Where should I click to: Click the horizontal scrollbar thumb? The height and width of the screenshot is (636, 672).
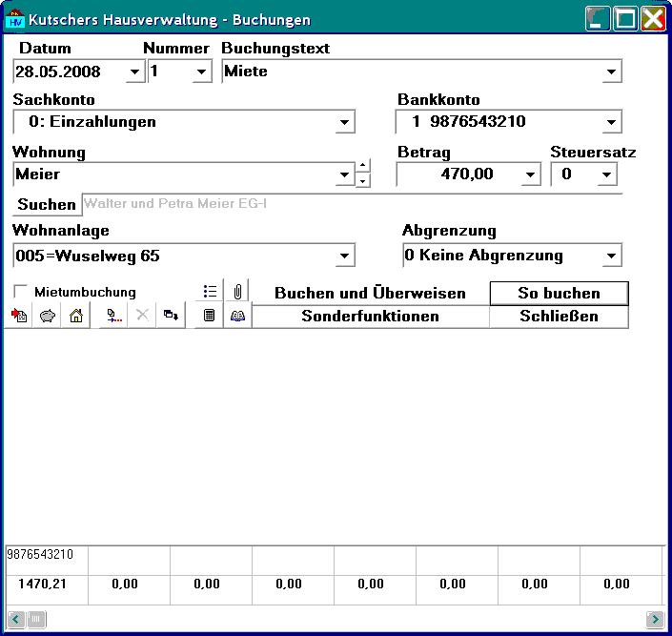(x=36, y=619)
